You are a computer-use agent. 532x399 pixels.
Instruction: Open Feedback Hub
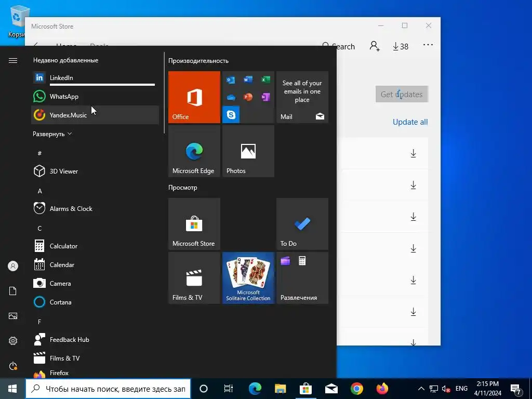click(x=95, y=339)
